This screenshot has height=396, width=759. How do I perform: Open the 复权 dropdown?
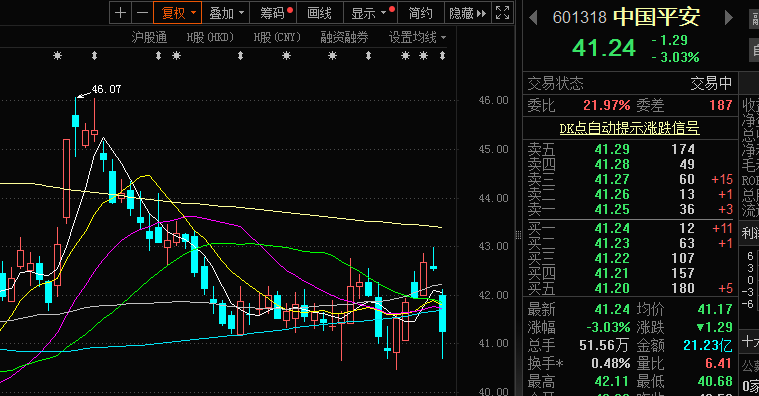pyautogui.click(x=177, y=13)
